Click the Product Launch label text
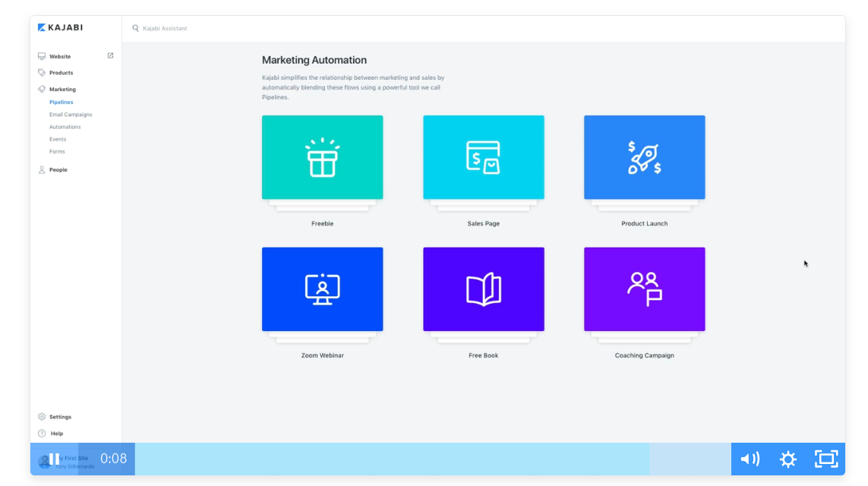The width and height of the screenshot is (868, 486). coord(645,223)
